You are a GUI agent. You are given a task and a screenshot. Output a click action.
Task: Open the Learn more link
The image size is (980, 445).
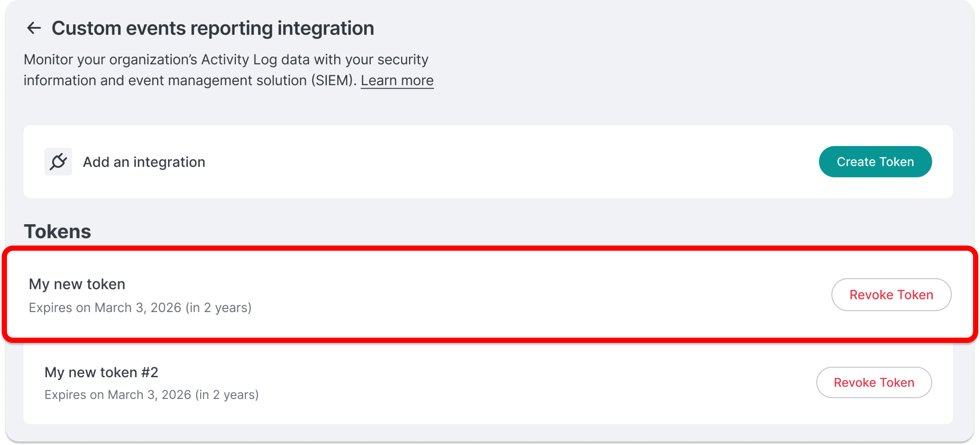tap(397, 81)
